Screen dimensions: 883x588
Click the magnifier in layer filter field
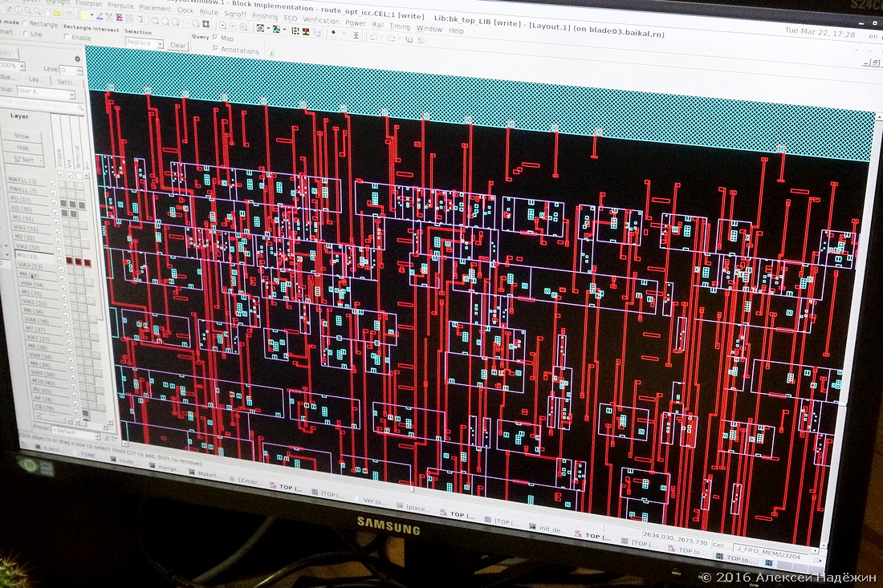pyautogui.click(x=80, y=107)
